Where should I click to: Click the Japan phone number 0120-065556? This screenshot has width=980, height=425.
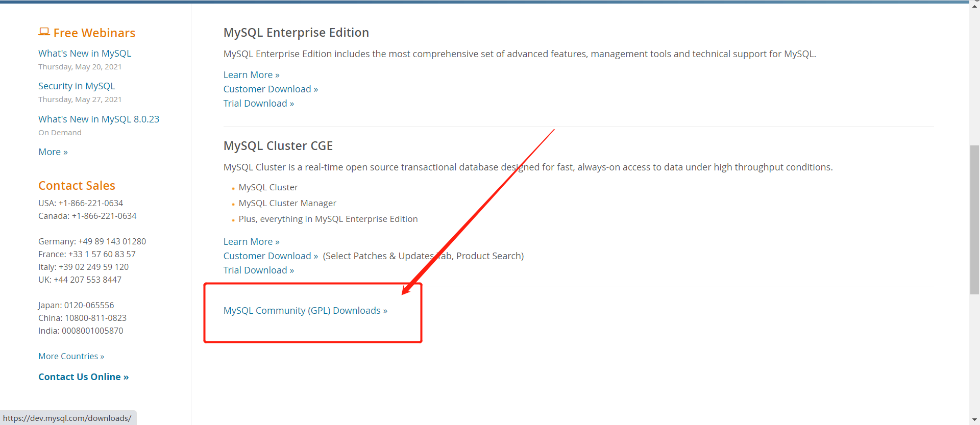click(89, 306)
